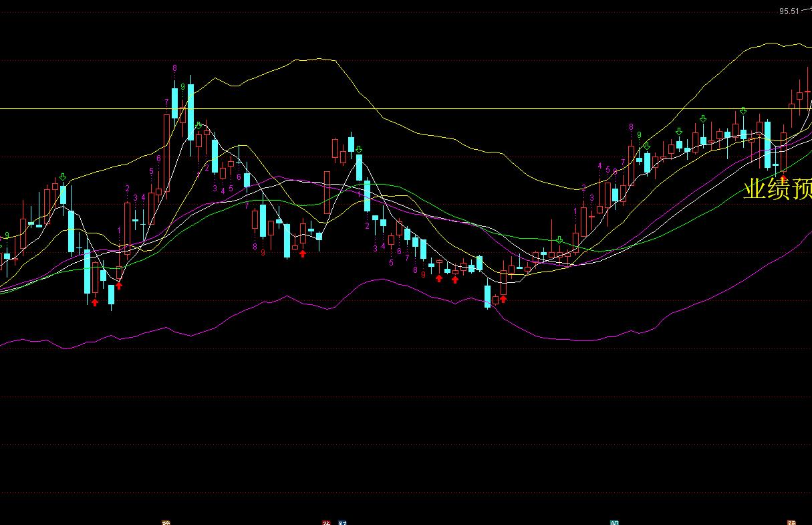
Task: Click the leftmost green down-arrow sell signal
Action: point(63,177)
